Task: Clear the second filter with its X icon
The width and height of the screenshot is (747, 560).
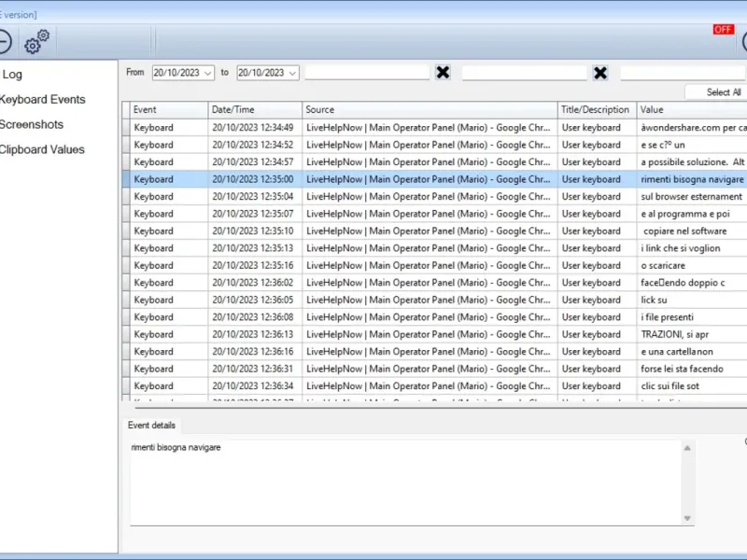Action: coord(600,73)
